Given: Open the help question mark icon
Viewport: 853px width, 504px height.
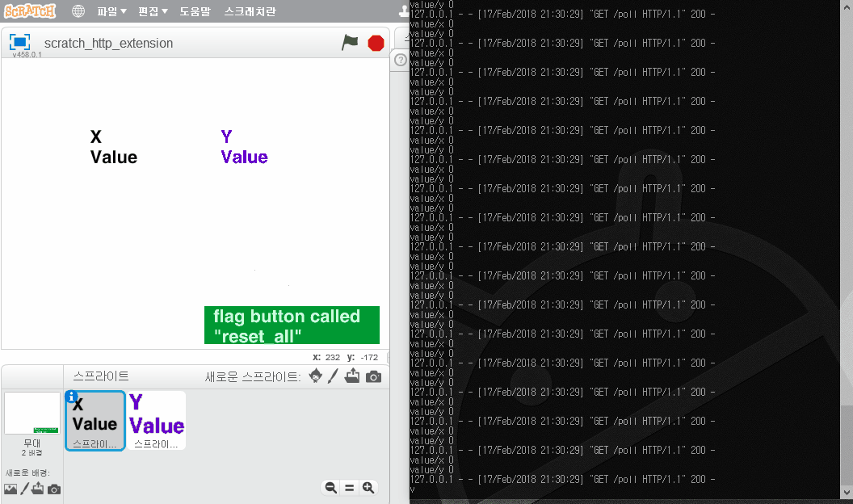Looking at the screenshot, I should point(401,60).
